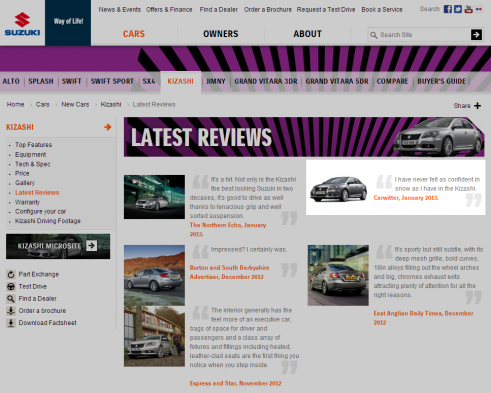
Task: Click 'Express and Star, November 2012' text
Action: pos(235,383)
